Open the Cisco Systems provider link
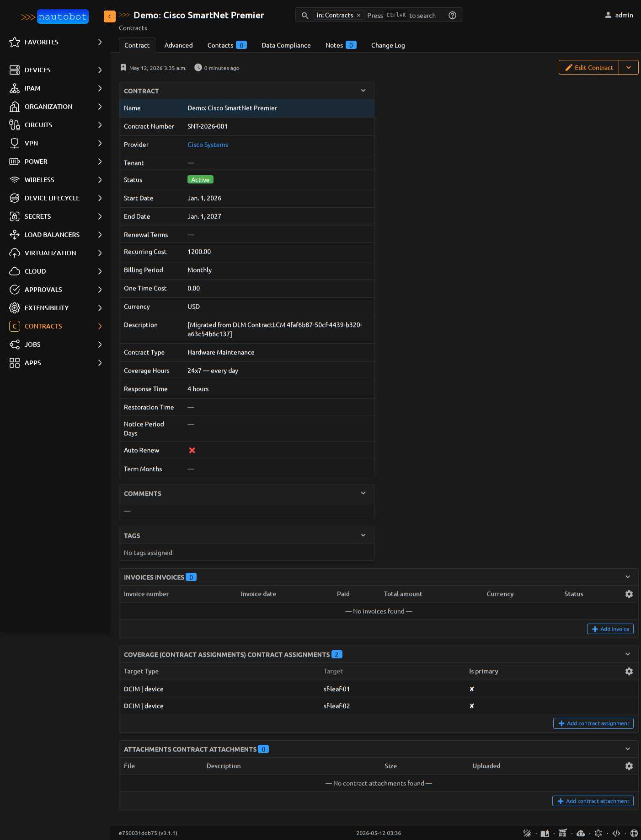 [208, 145]
